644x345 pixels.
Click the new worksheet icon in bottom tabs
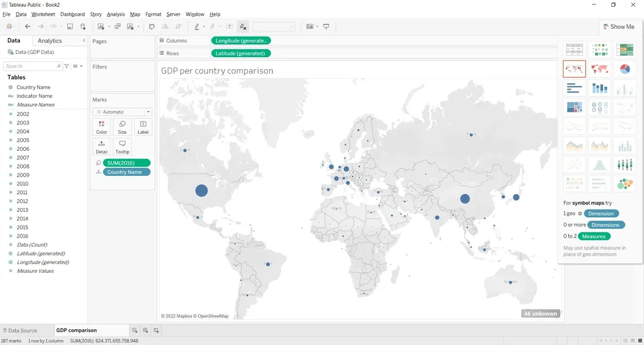click(135, 331)
